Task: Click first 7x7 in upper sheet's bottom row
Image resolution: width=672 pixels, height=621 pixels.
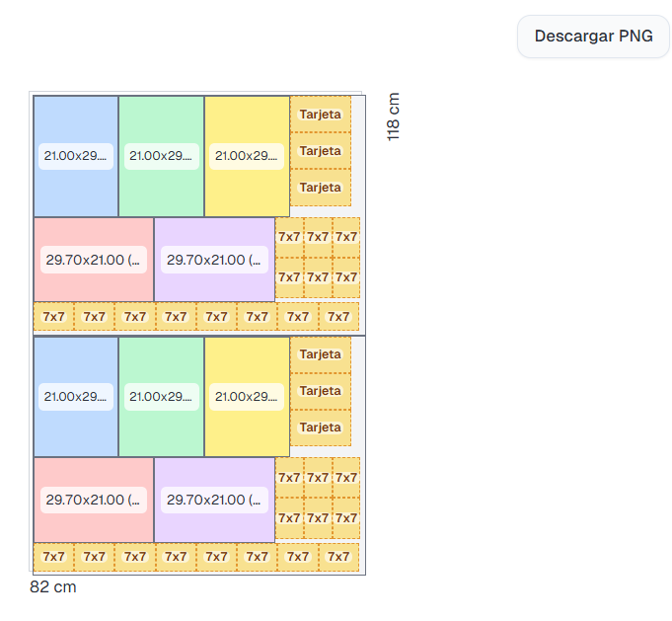Action: click(53, 317)
